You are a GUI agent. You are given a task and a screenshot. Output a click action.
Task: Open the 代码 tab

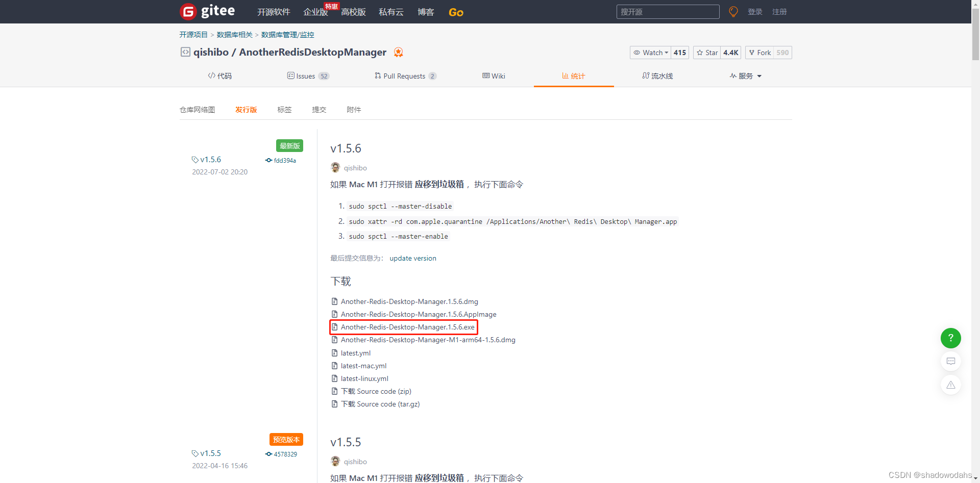click(220, 76)
